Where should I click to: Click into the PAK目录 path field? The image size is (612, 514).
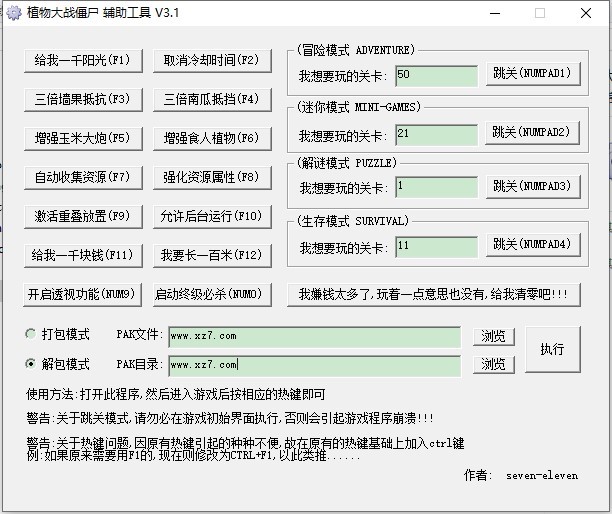click(315, 366)
